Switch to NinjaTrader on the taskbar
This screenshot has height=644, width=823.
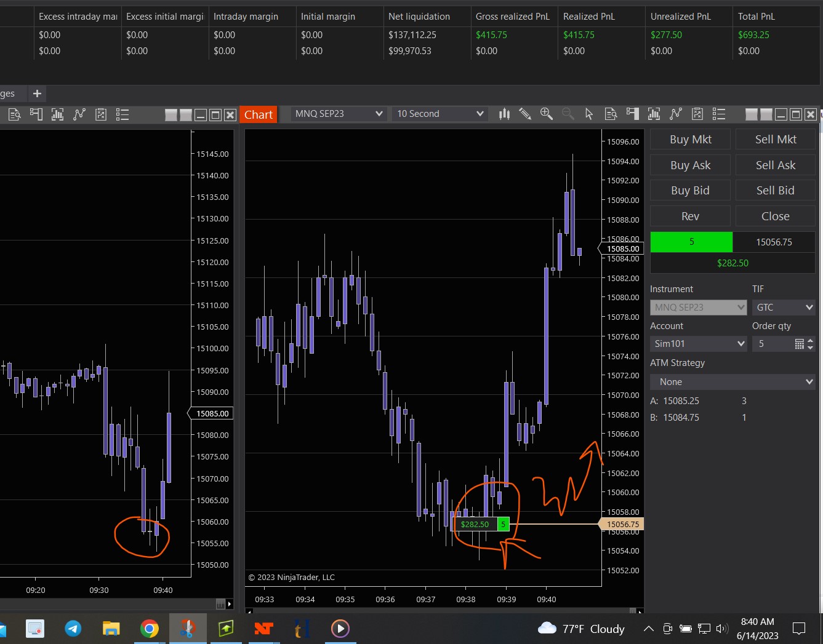[x=263, y=628]
